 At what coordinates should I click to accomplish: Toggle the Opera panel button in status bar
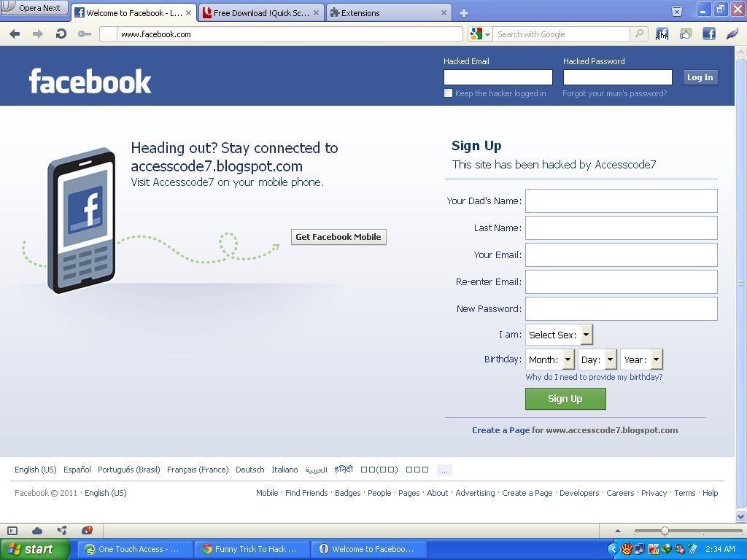12,531
